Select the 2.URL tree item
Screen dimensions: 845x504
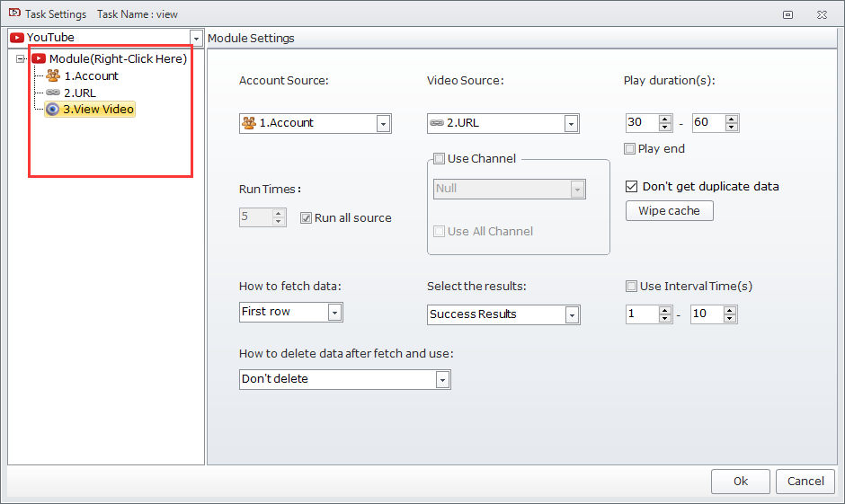pyautogui.click(x=80, y=93)
